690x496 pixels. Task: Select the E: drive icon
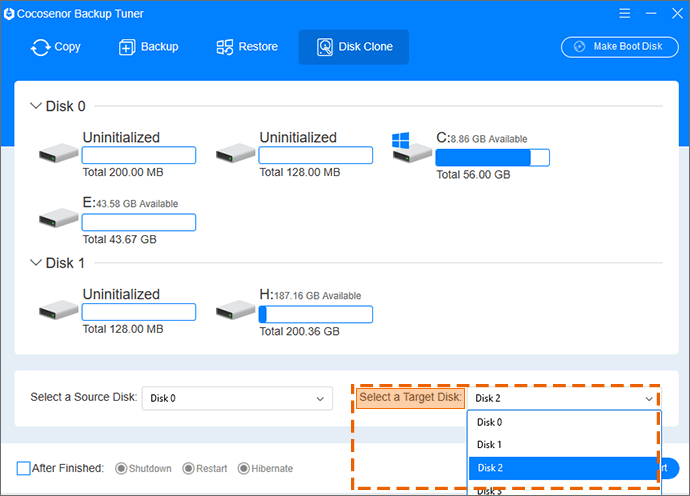[59, 218]
